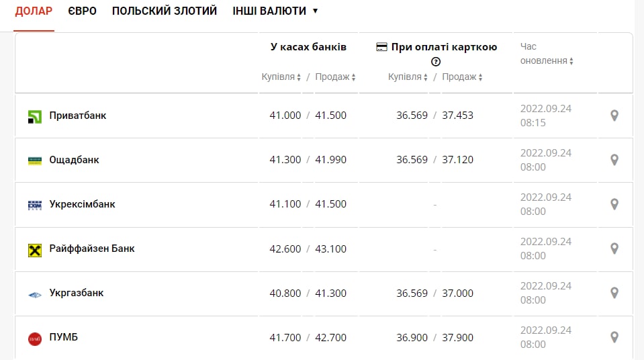Click the Райффайзен Банк logo icon
Viewport: 644px width, 360px height.
coord(35,250)
